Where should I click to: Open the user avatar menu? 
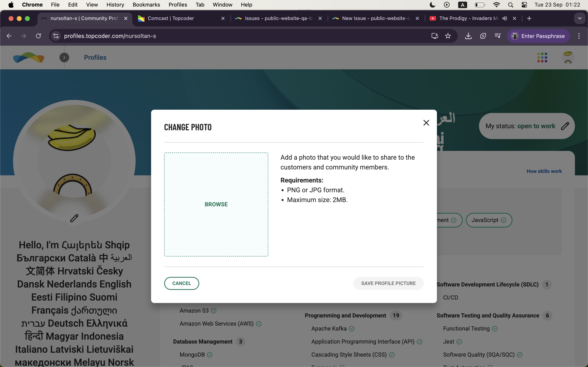568,57
